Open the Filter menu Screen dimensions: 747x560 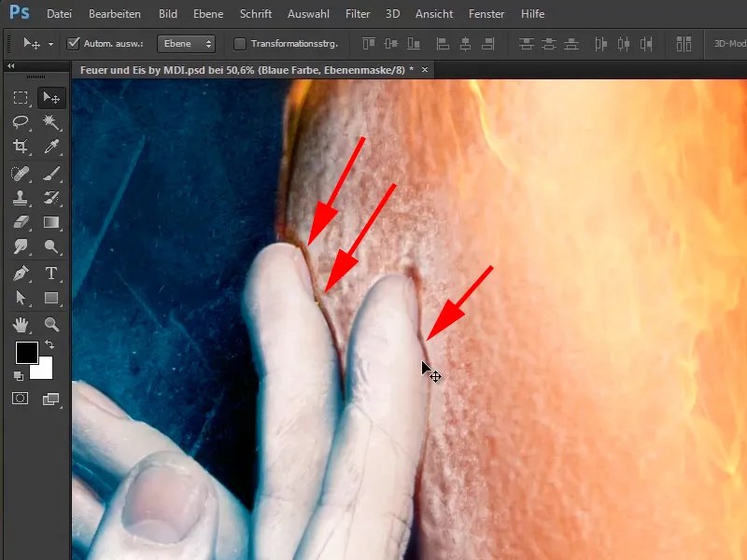358,14
